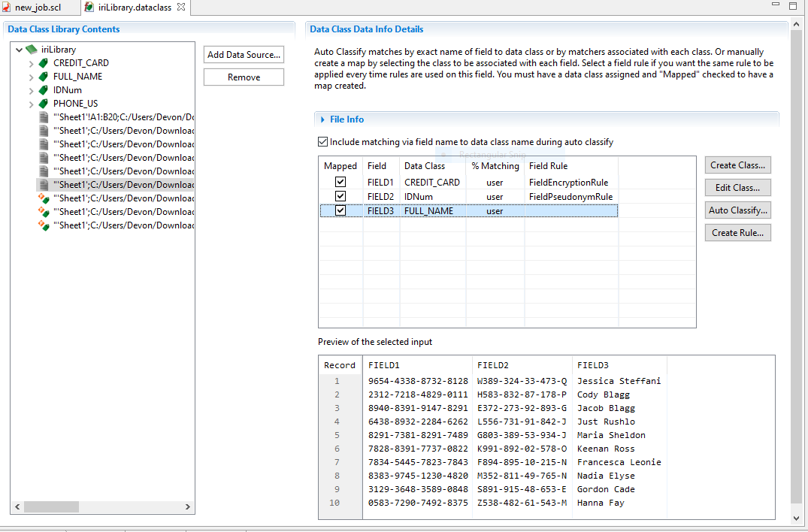Click the name Jessica Steffani in the preview
This screenshot has height=532, width=808.
pos(619,381)
